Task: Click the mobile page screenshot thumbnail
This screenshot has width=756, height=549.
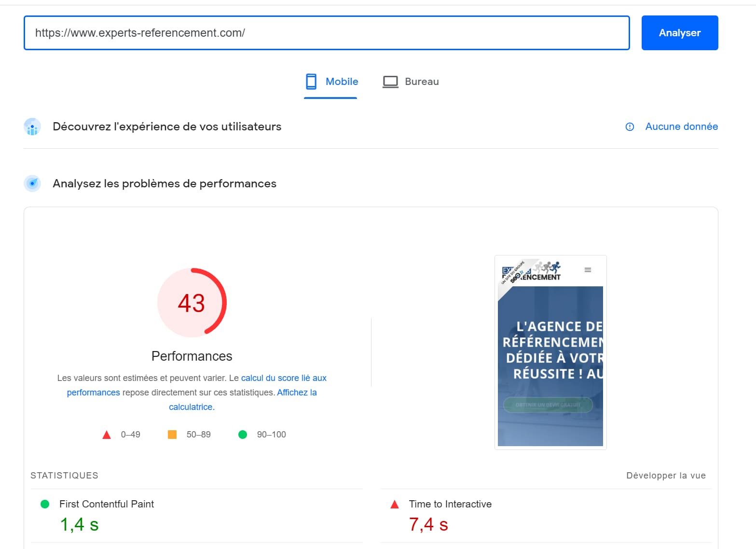Action: 550,352
